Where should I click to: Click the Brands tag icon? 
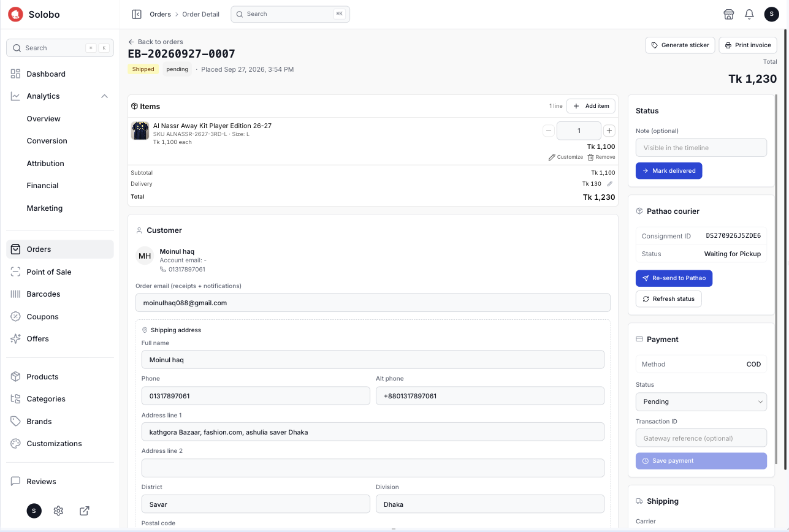coord(16,422)
